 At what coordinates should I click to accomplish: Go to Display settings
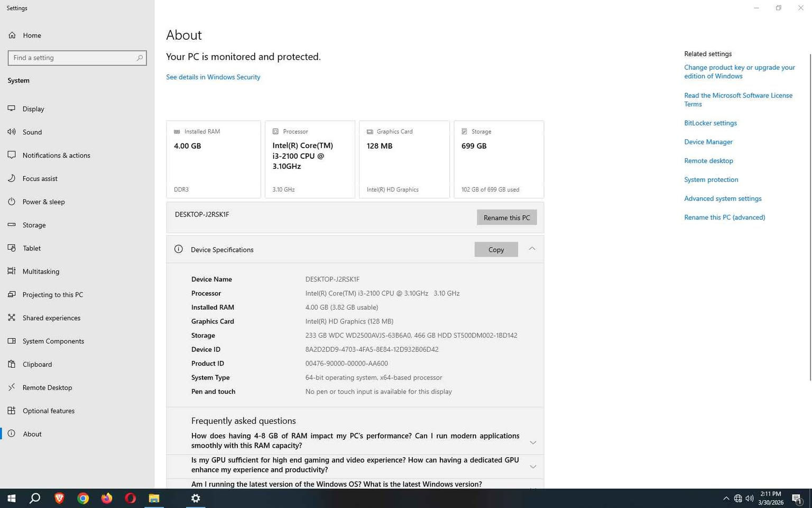77,108
